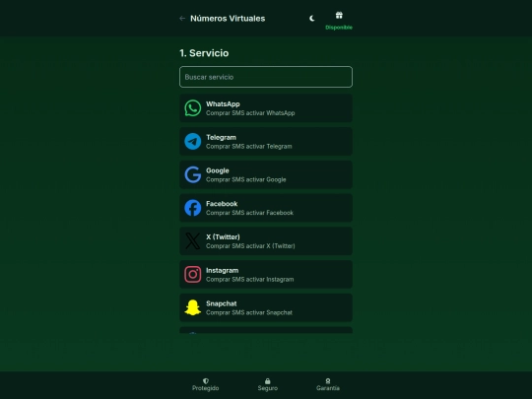
Task: Pick the Instagram service title
Action: [223, 270]
